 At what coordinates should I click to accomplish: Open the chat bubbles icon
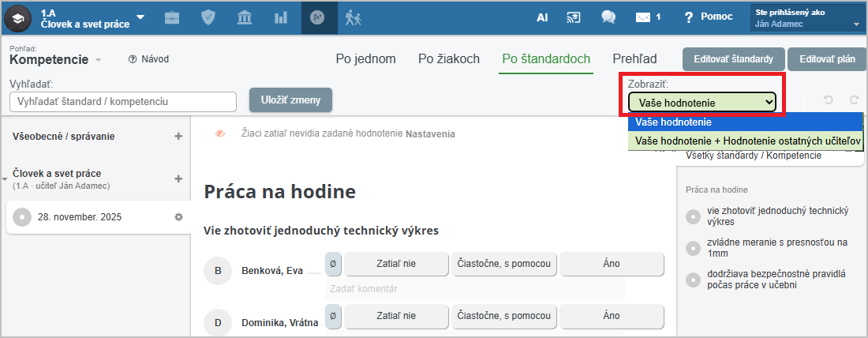(608, 17)
